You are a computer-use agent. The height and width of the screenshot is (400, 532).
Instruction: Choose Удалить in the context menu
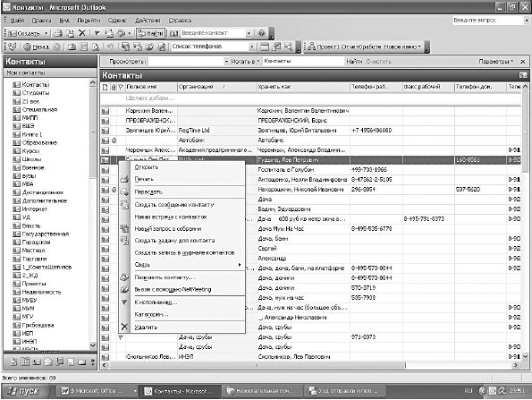pyautogui.click(x=188, y=328)
